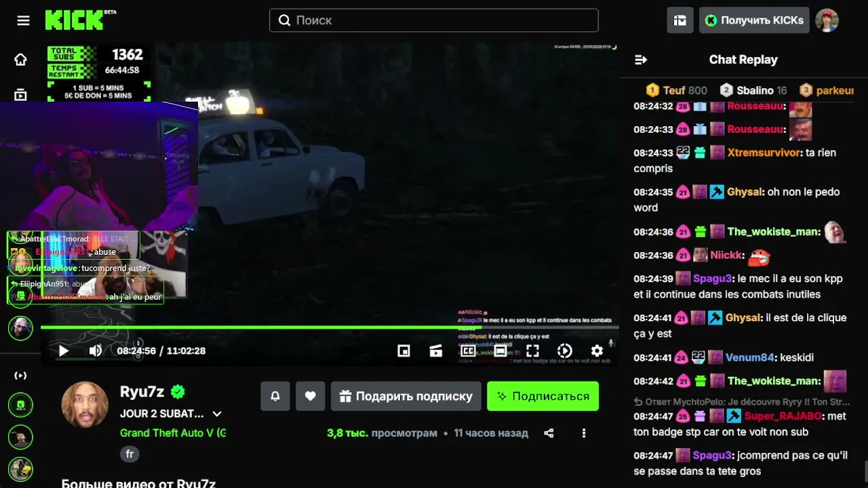This screenshot has width=868, height=488.
Task: Open the gift box icon beside Получить KICKs
Action: click(x=680, y=20)
